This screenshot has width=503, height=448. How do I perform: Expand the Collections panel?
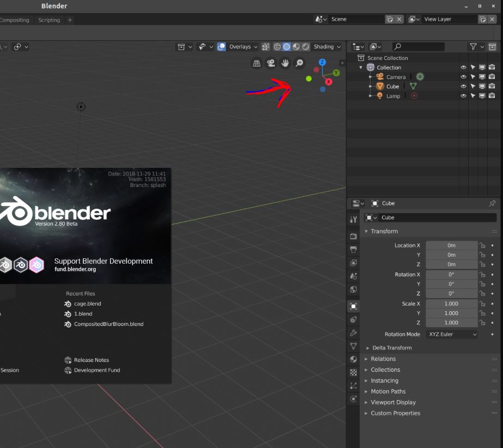(385, 370)
